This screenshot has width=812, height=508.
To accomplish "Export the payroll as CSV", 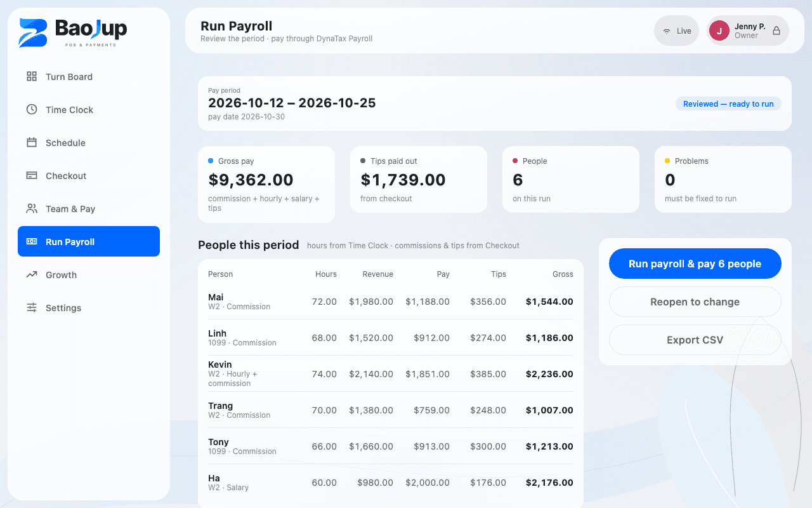I will [x=695, y=340].
